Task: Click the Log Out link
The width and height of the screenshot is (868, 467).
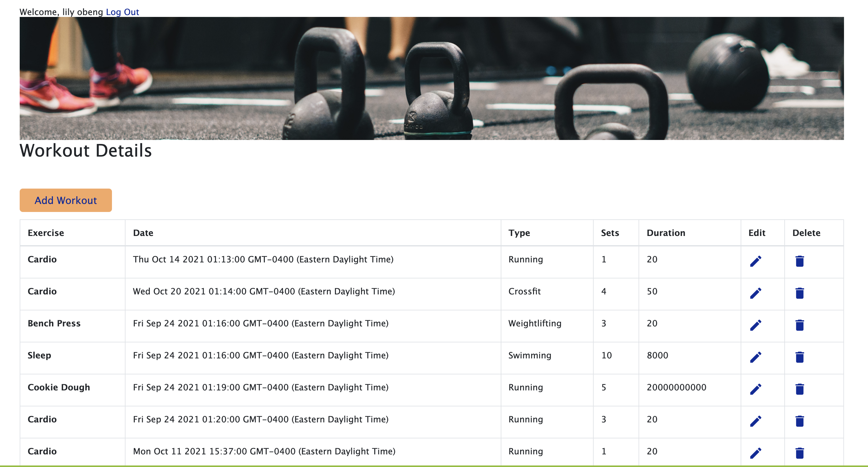Action: 122,12
